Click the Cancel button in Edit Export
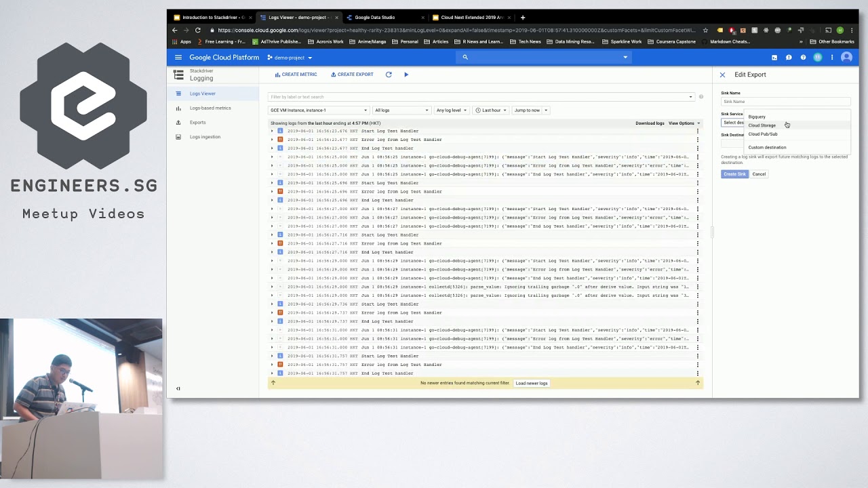The image size is (868, 488). pos(759,174)
